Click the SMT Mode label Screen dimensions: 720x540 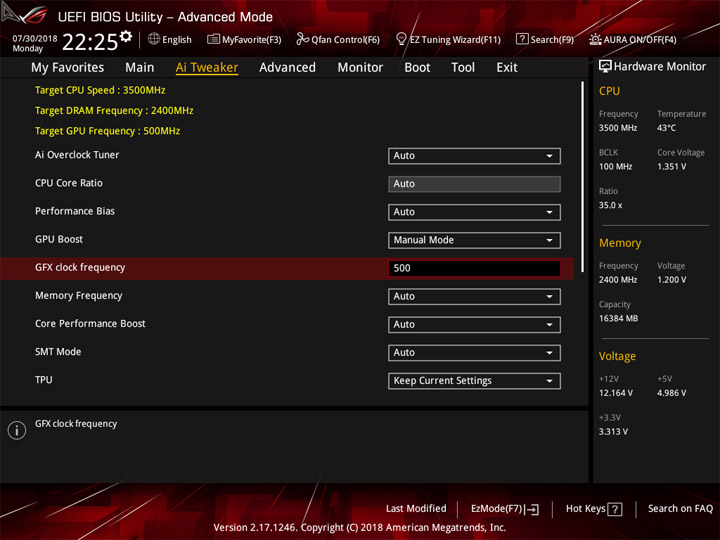coord(58,352)
